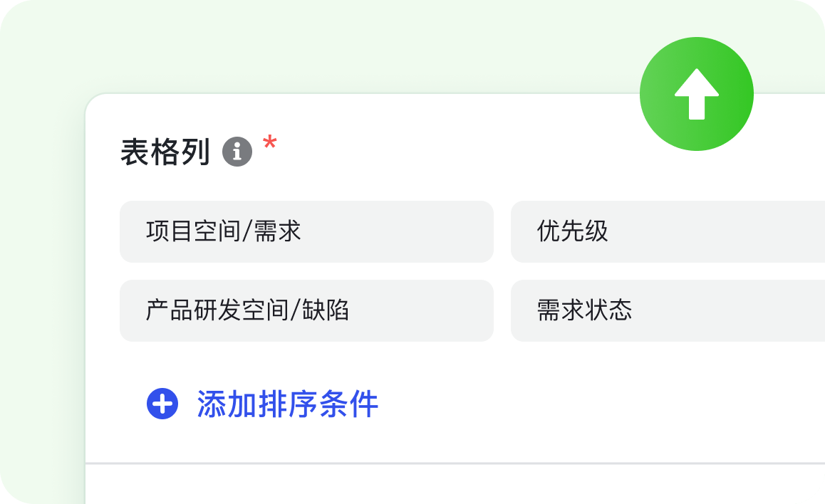Select the 产品研发空间/缺陷 text in its field
Screen dimensions: 825x504
tap(247, 310)
